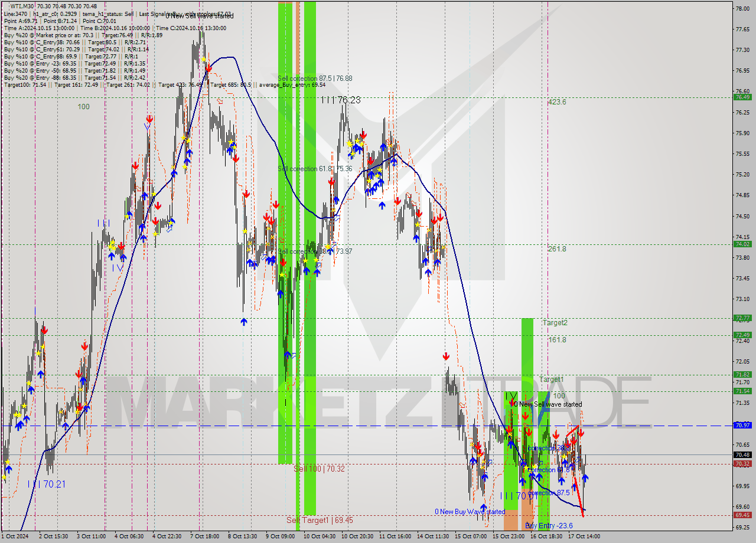Click the 'I I I 70.21' wave label

point(46,484)
